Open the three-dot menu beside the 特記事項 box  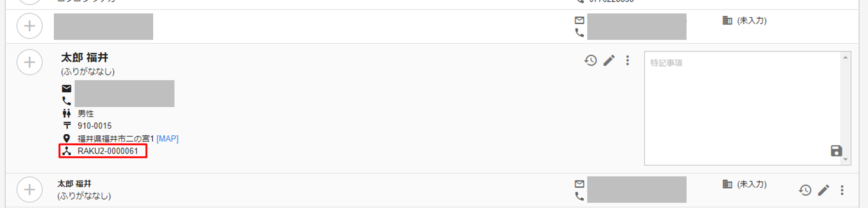pos(627,60)
